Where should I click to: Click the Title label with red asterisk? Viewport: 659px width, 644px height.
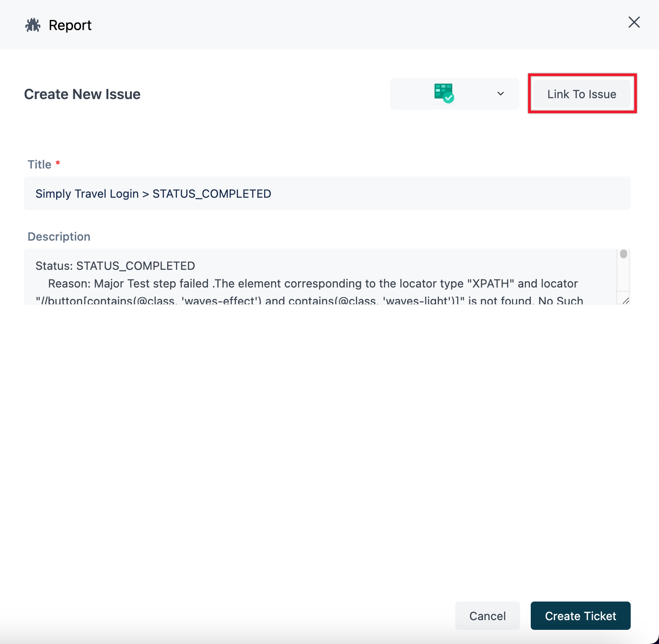point(43,164)
